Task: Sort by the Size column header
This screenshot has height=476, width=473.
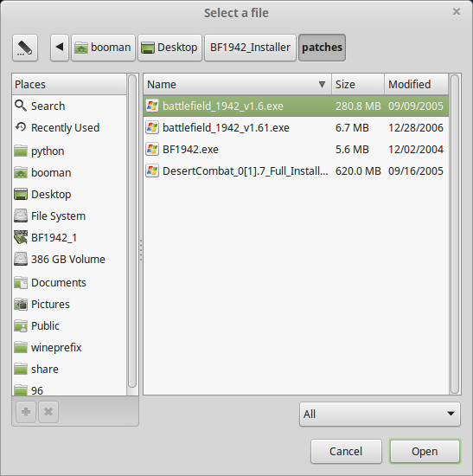Action: 358,84
